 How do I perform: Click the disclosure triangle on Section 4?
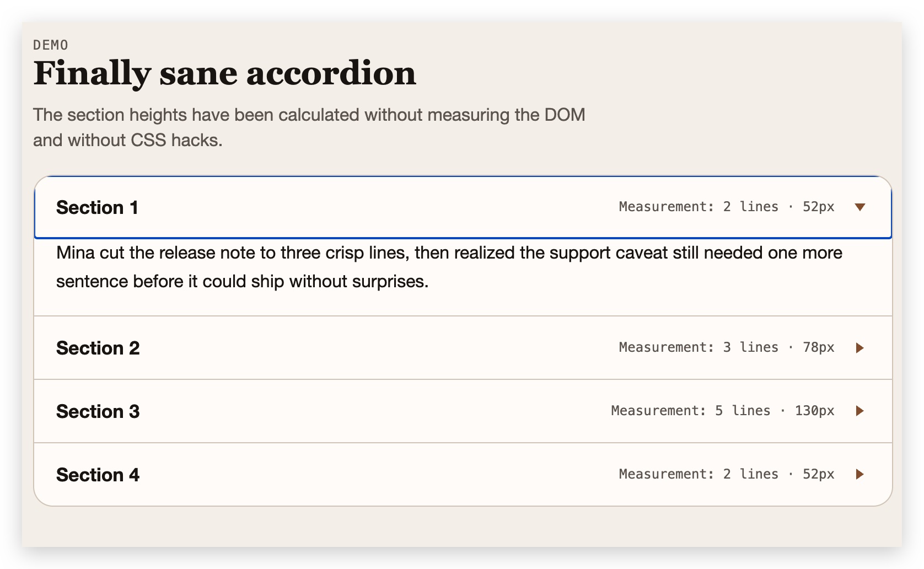(x=859, y=474)
